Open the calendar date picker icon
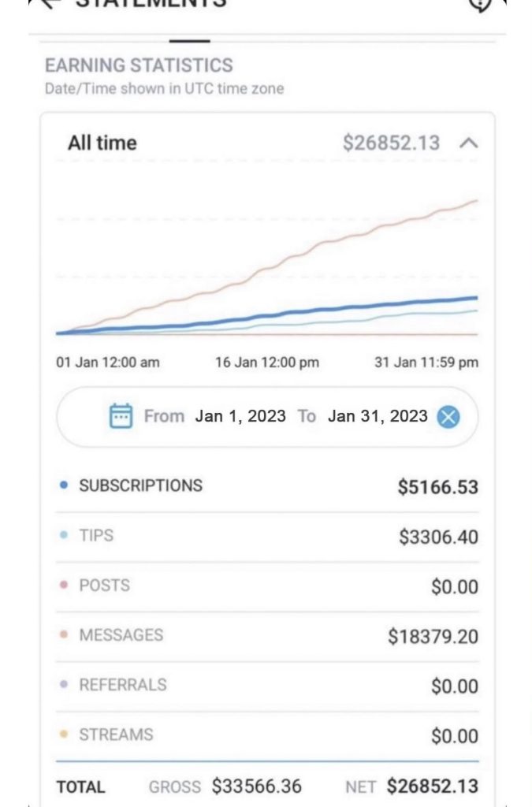 [x=121, y=415]
